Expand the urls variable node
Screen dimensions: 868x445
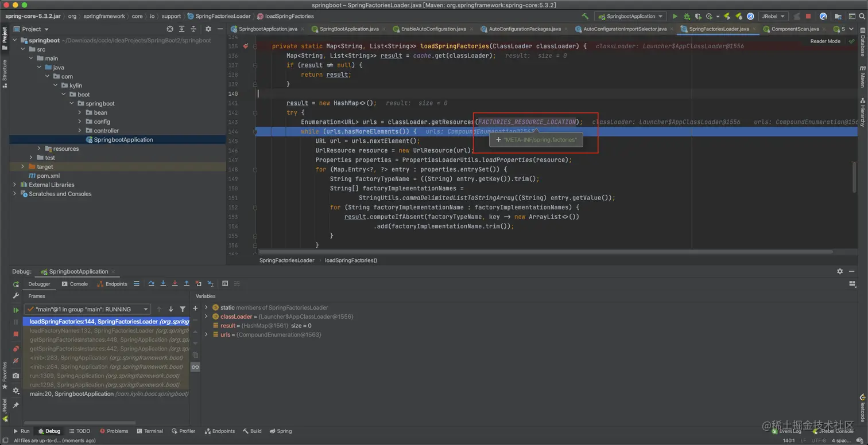pyautogui.click(x=206, y=335)
